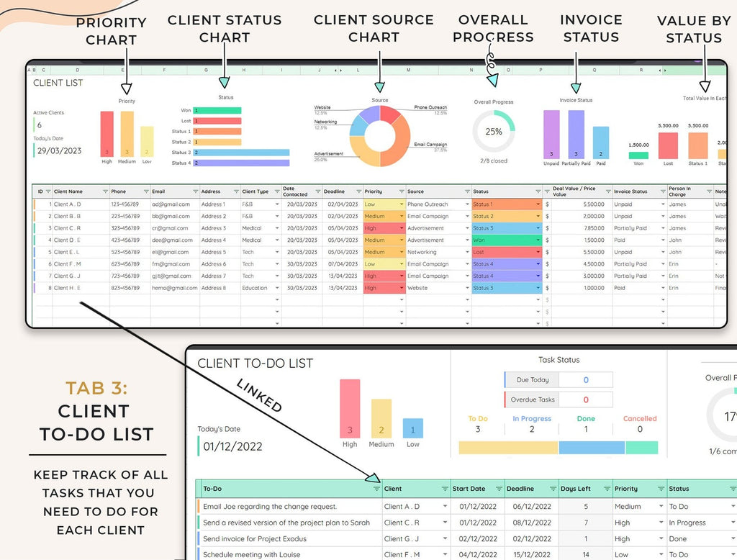The height and width of the screenshot is (560, 737).
Task: Open the filter on the To-Do column
Action: (x=375, y=488)
